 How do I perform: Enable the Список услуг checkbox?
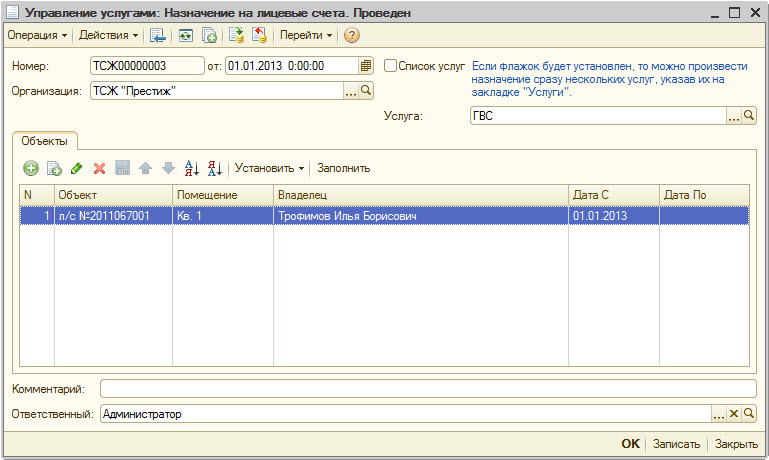click(391, 66)
